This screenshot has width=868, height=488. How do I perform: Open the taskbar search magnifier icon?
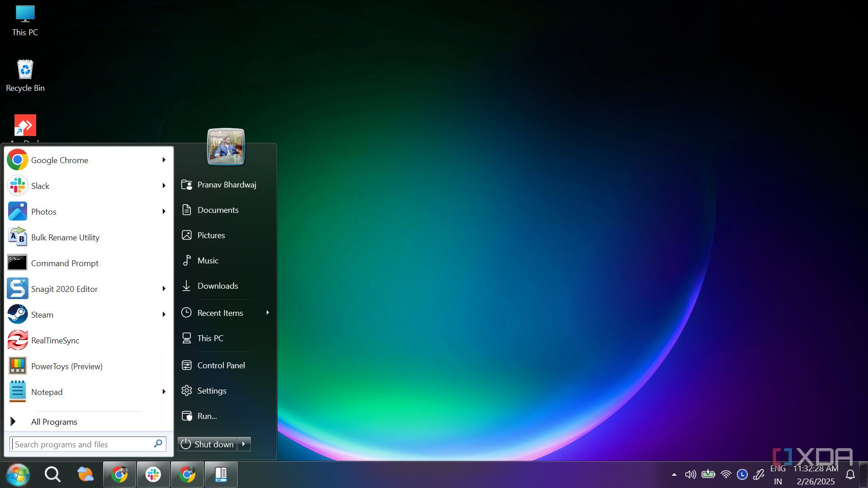(x=52, y=474)
